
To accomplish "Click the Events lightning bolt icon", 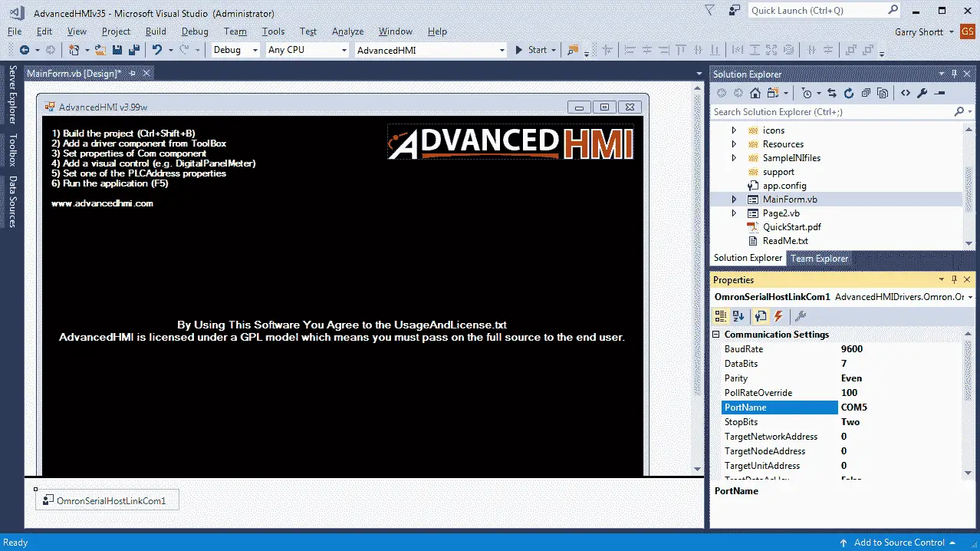I will coord(778,316).
